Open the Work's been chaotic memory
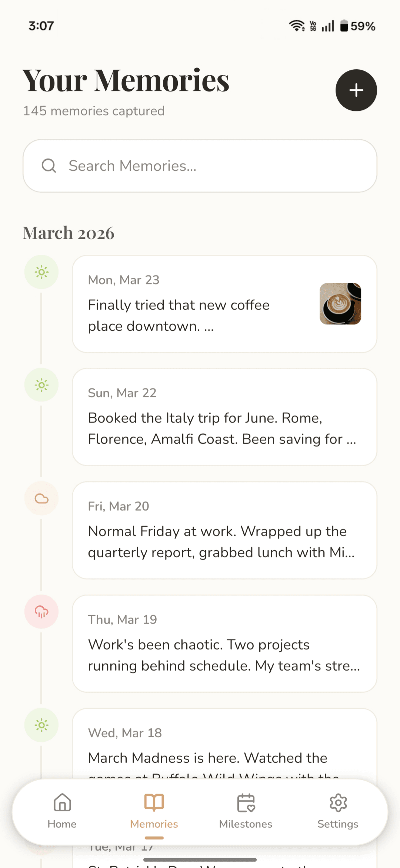This screenshot has width=400, height=868. click(224, 644)
